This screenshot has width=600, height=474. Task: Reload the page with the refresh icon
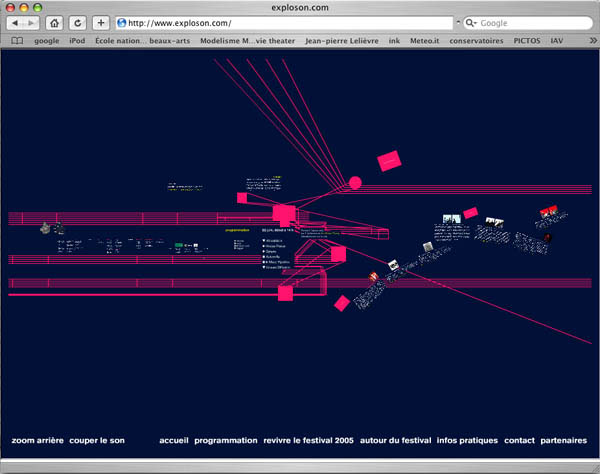(77, 22)
